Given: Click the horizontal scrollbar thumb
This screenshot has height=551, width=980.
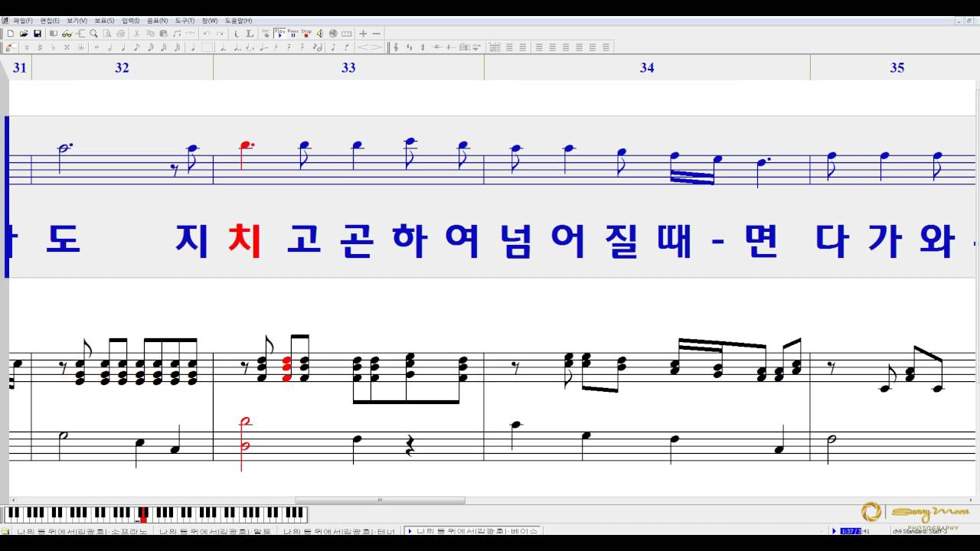Looking at the screenshot, I should (380, 500).
